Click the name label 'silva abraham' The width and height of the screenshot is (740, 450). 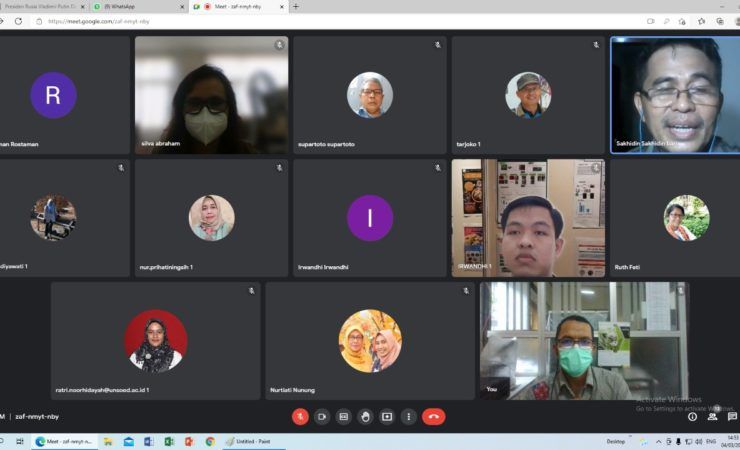pyautogui.click(x=160, y=143)
